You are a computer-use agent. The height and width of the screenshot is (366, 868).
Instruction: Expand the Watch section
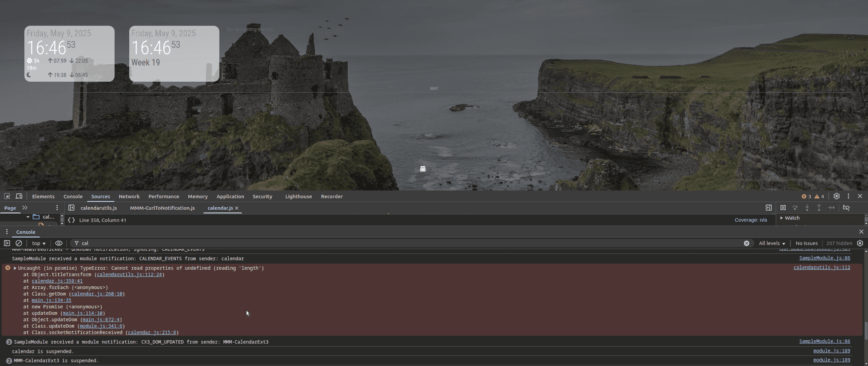[x=782, y=218]
